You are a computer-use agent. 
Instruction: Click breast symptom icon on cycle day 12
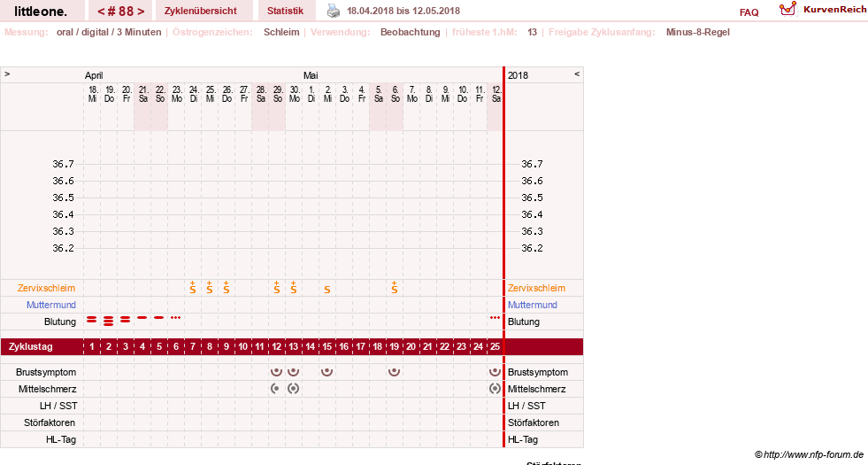click(x=276, y=371)
